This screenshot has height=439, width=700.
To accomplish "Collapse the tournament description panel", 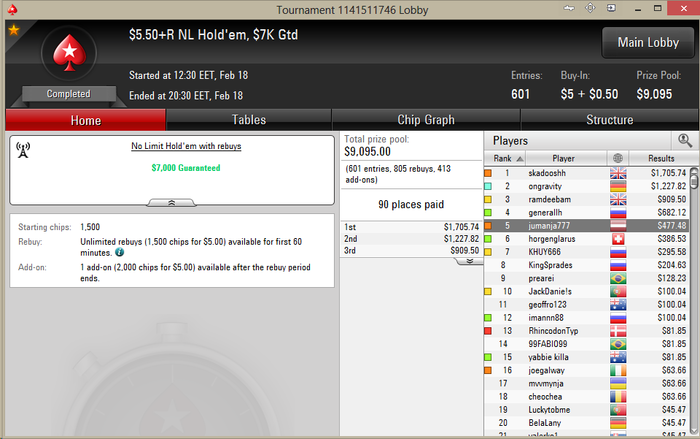I will click(171, 203).
